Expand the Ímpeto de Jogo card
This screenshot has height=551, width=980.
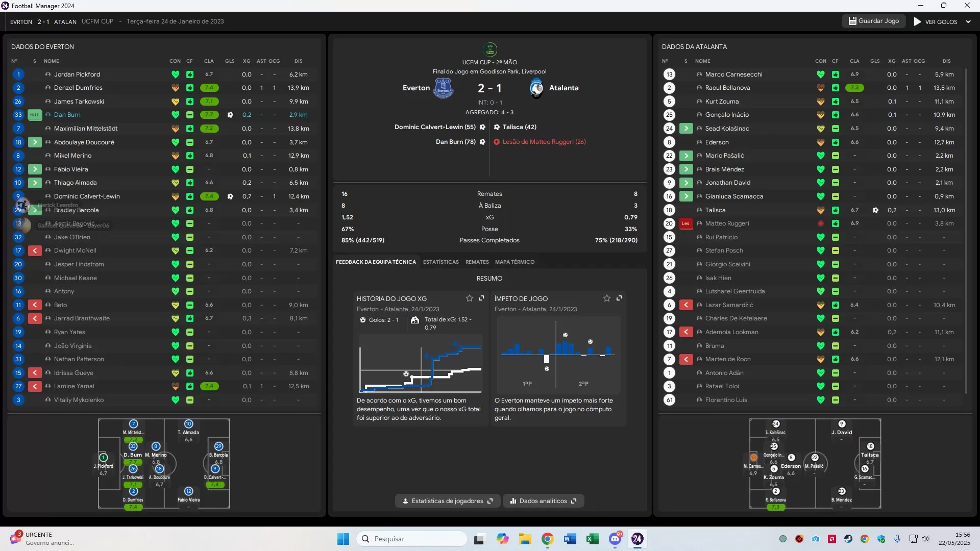coord(619,298)
